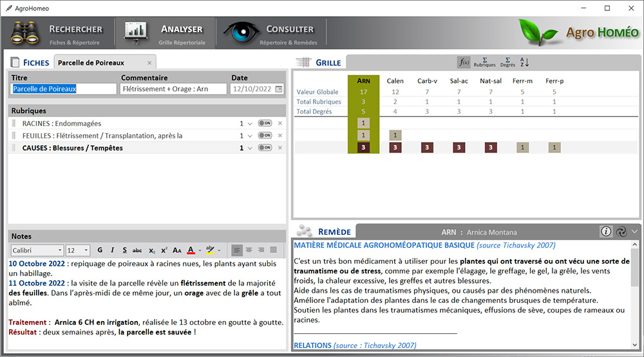Apply subscript formatting in Notes
The image size is (644, 357).
(x=151, y=250)
